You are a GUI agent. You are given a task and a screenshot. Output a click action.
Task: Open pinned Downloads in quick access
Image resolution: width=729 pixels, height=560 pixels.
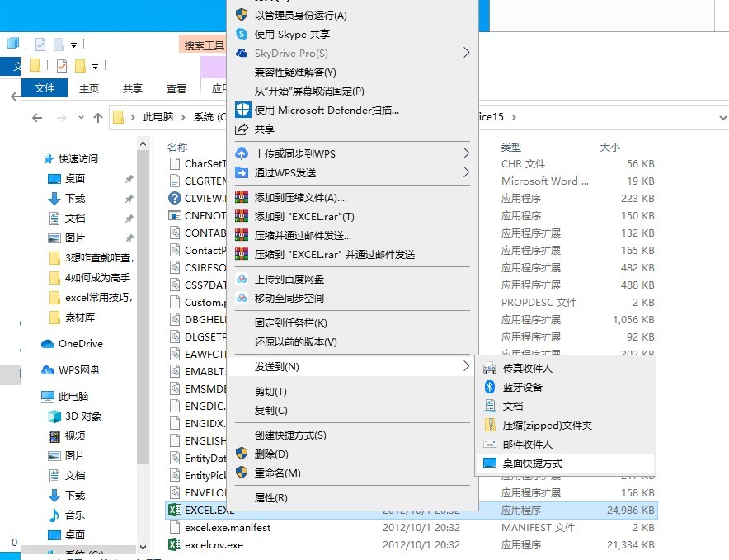coord(75,199)
